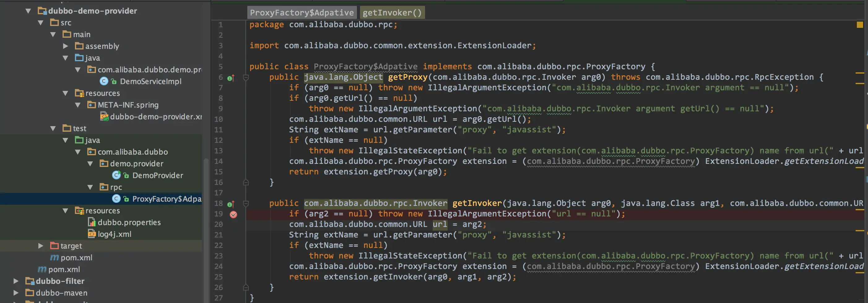868x303 pixels.
Task: Click the rpc package icon
Action: [104, 187]
